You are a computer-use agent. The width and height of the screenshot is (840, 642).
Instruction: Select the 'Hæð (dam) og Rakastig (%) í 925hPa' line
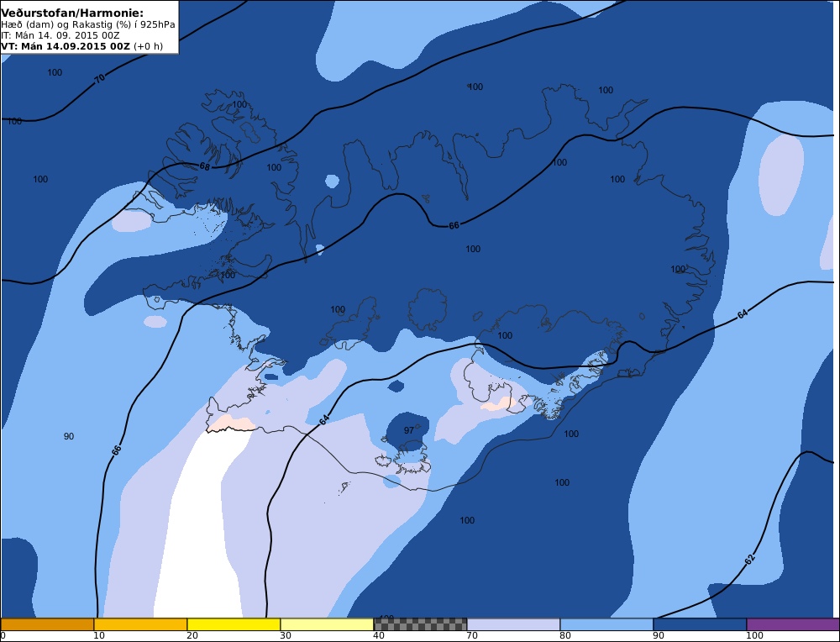88,24
